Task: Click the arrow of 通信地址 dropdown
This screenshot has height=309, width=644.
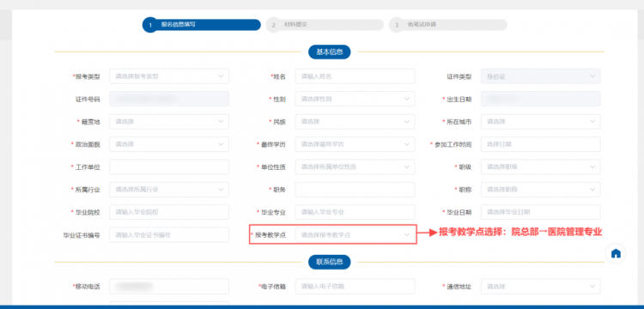Action: pyautogui.click(x=592, y=287)
